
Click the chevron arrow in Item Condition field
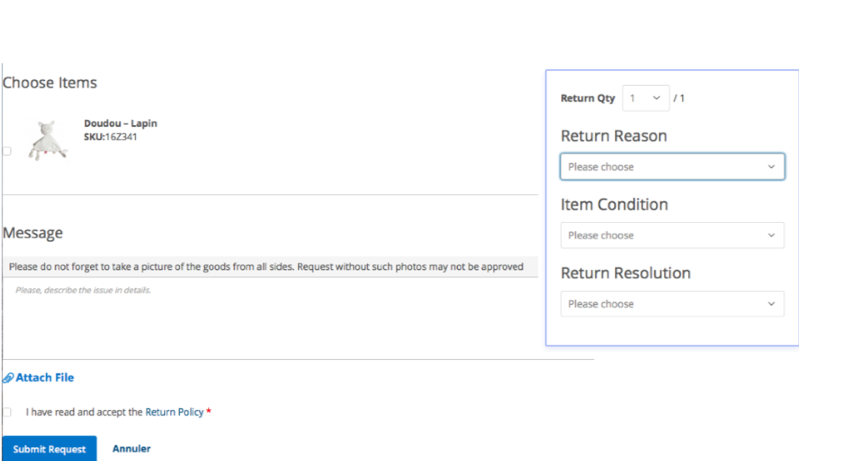click(x=771, y=235)
